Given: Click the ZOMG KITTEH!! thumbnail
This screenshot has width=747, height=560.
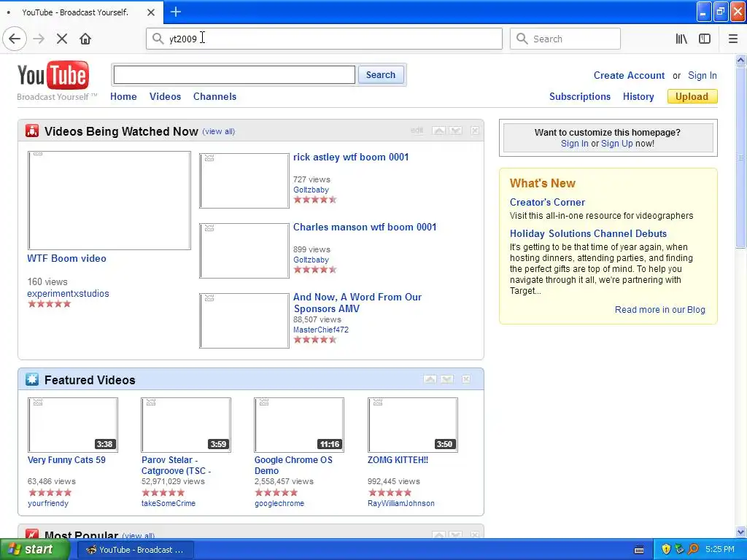Looking at the screenshot, I should (413, 425).
